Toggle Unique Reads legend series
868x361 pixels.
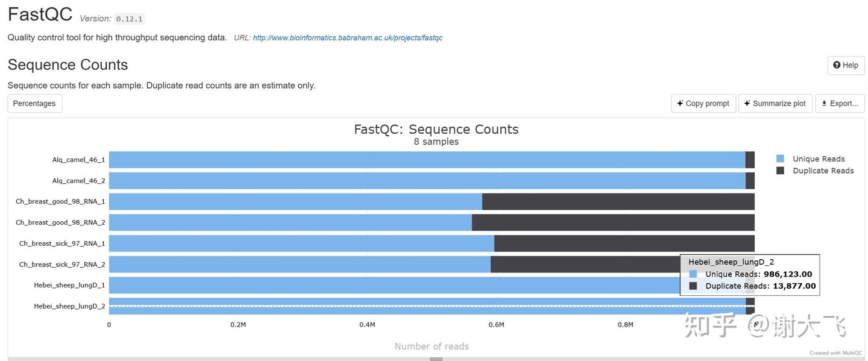coord(818,159)
